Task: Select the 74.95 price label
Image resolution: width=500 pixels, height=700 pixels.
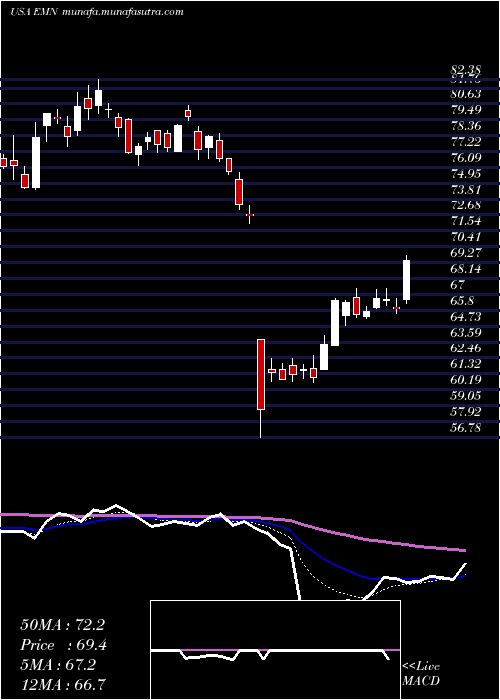Action: point(466,174)
